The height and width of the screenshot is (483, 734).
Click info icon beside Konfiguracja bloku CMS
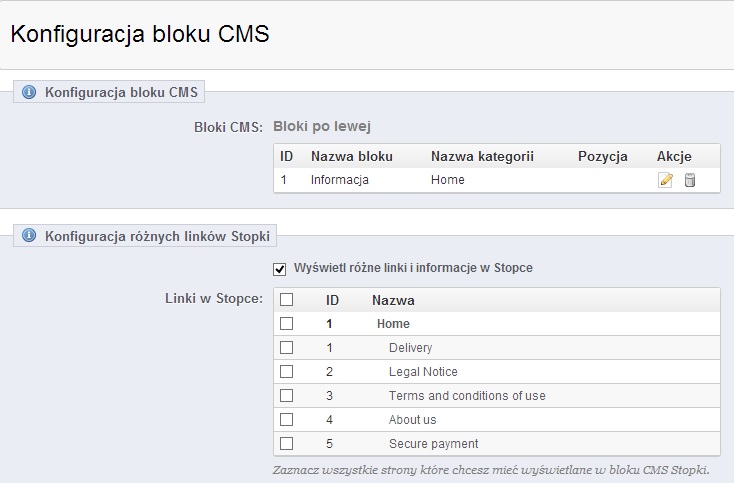pyautogui.click(x=28, y=92)
